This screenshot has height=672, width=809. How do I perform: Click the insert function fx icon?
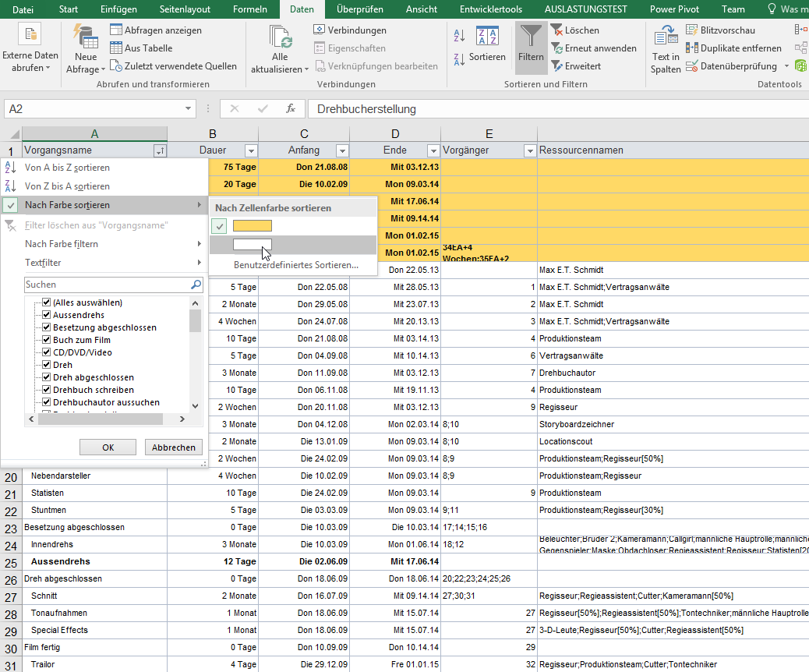291,109
